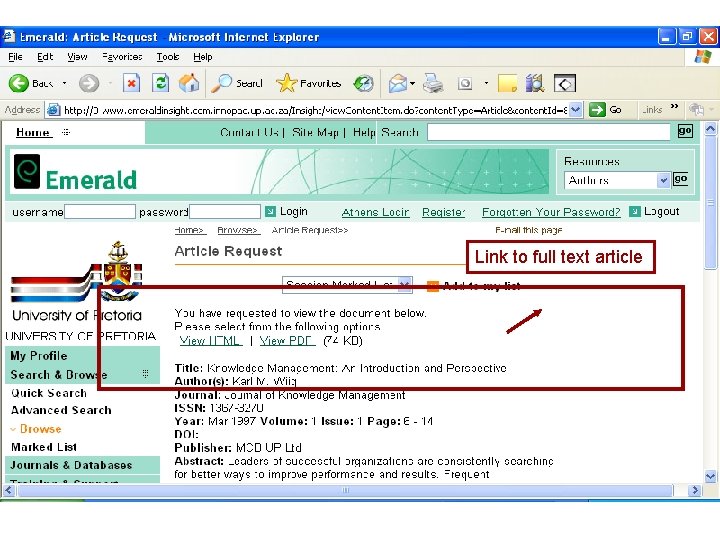Click the Logout arrow icon

(x=635, y=211)
